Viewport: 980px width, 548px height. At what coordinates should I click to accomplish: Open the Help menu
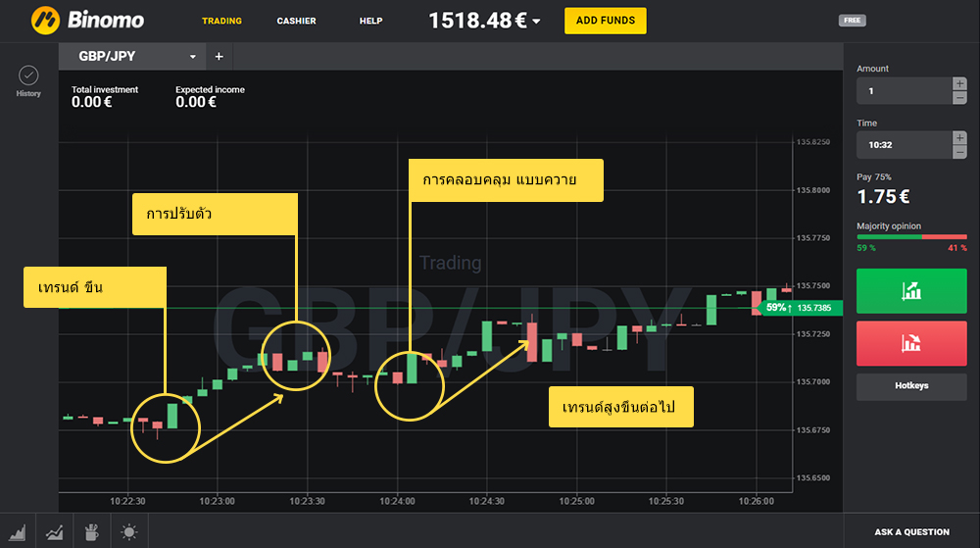(x=370, y=21)
